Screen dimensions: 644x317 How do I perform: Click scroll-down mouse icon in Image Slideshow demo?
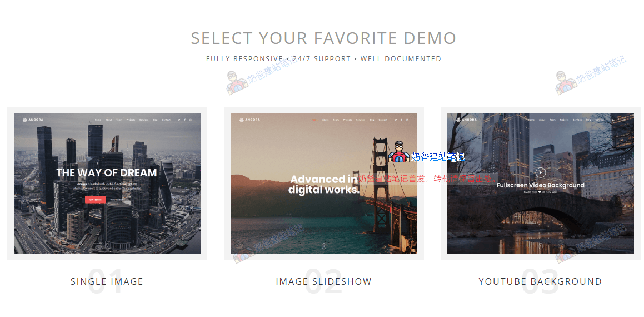pos(323,246)
